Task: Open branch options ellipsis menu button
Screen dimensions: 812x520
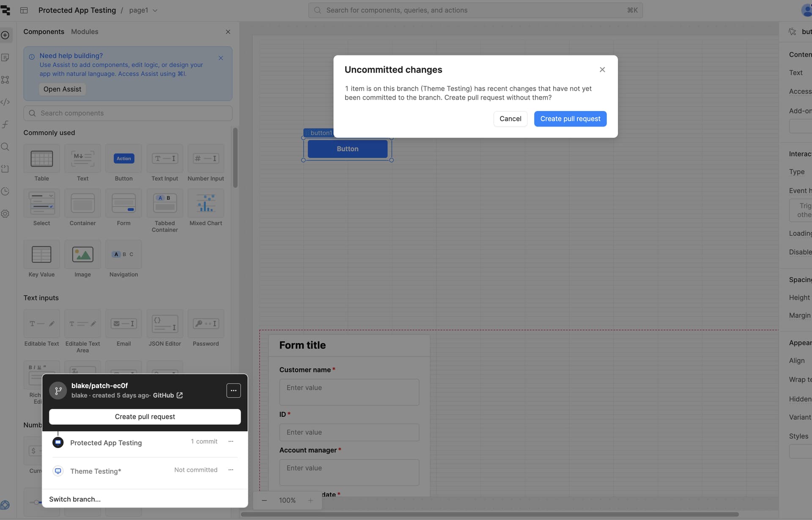Action: coord(233,390)
